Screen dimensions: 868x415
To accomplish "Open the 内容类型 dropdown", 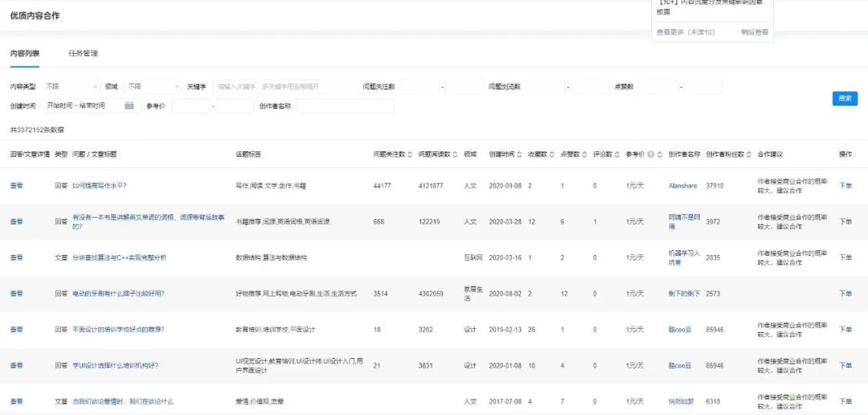I will pos(72,87).
